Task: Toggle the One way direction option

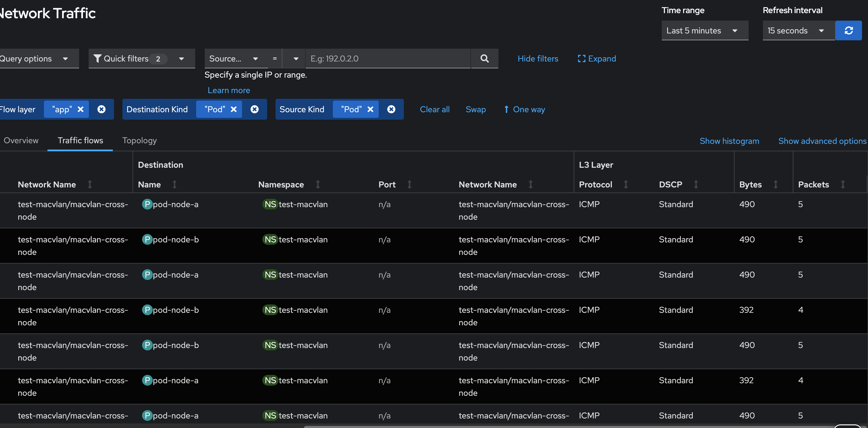Action: point(524,109)
